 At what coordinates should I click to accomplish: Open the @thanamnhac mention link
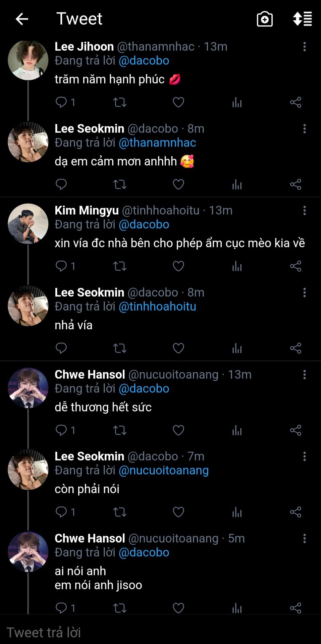157,143
